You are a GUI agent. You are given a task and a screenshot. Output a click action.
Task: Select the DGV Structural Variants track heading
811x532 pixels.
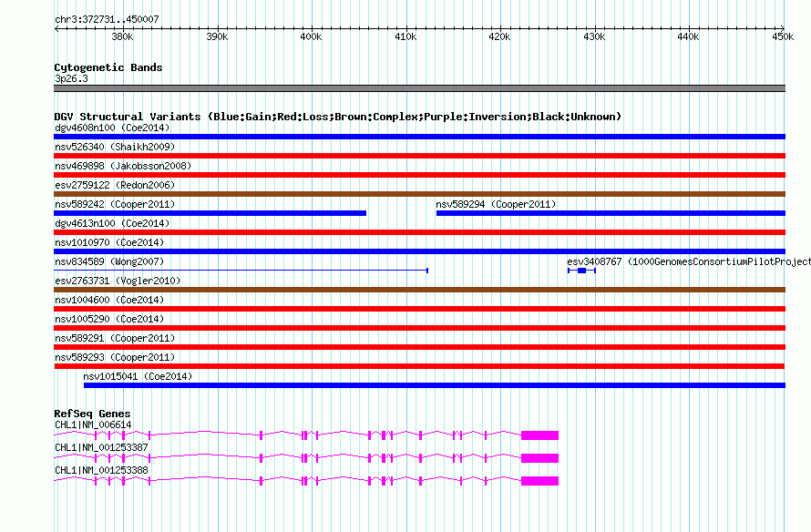[338, 117]
